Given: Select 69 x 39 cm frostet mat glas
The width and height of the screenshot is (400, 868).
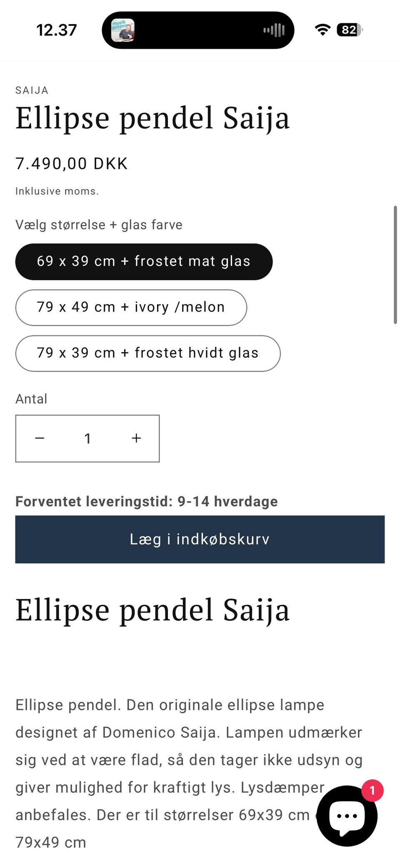Looking at the screenshot, I should pos(144,262).
